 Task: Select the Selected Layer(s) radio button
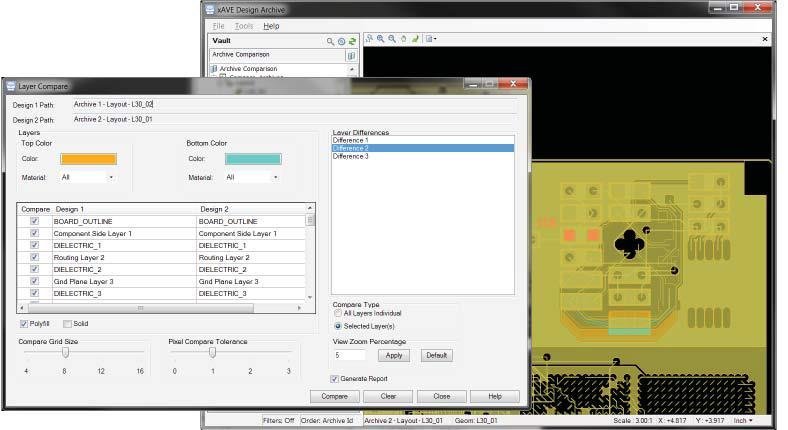tap(338, 327)
